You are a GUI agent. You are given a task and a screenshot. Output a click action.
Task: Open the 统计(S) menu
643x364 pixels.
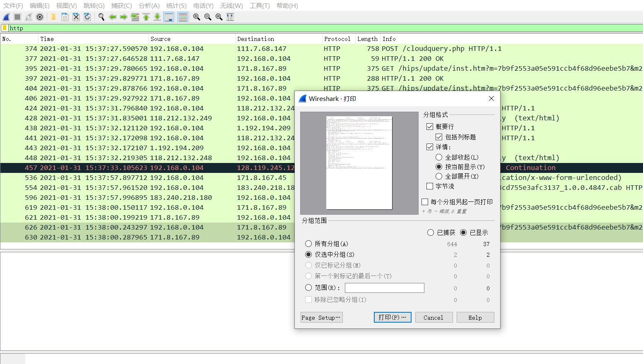tap(176, 6)
